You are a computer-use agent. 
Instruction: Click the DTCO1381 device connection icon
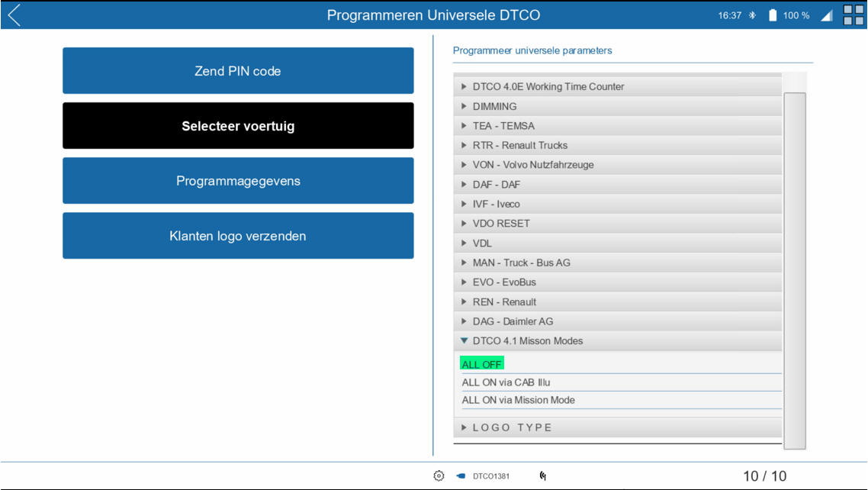461,475
